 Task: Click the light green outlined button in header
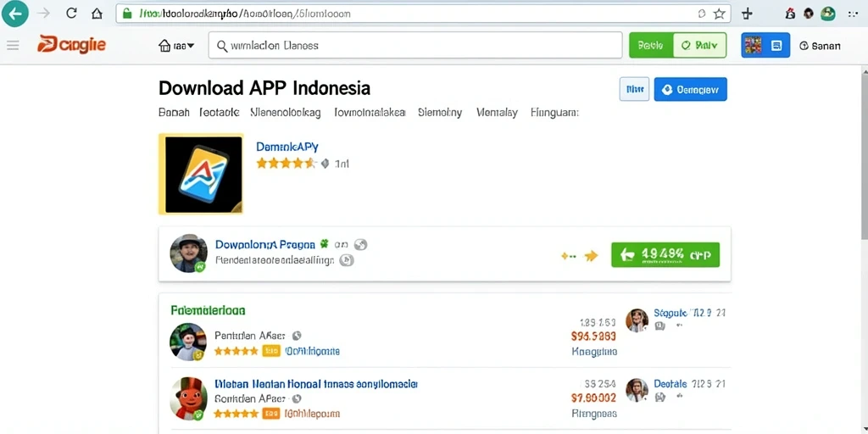tap(699, 46)
